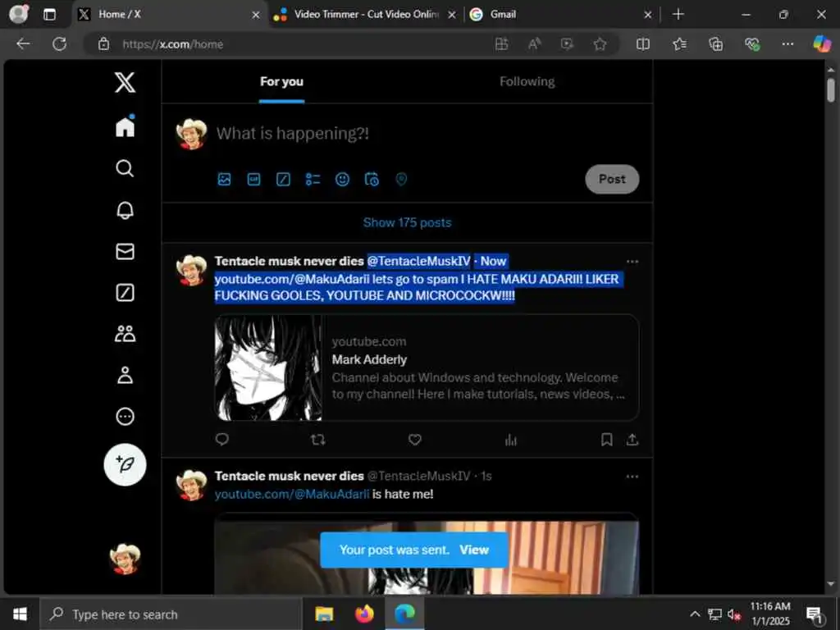View analytics of the first post
The image size is (840, 630).
tap(511, 440)
